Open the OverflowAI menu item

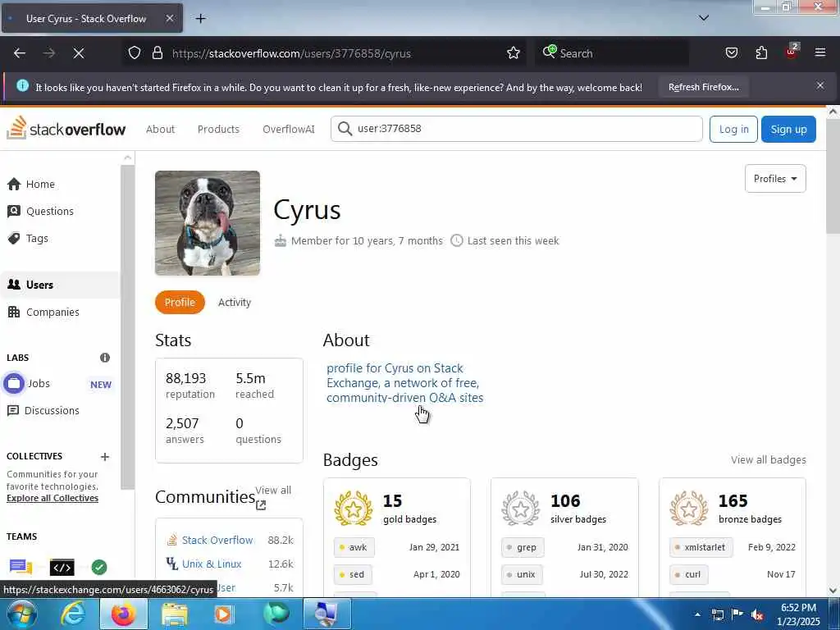pyautogui.click(x=288, y=129)
